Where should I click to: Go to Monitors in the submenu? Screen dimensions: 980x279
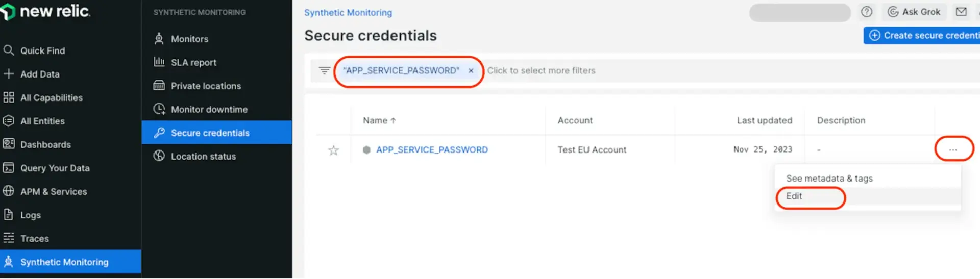point(189,39)
